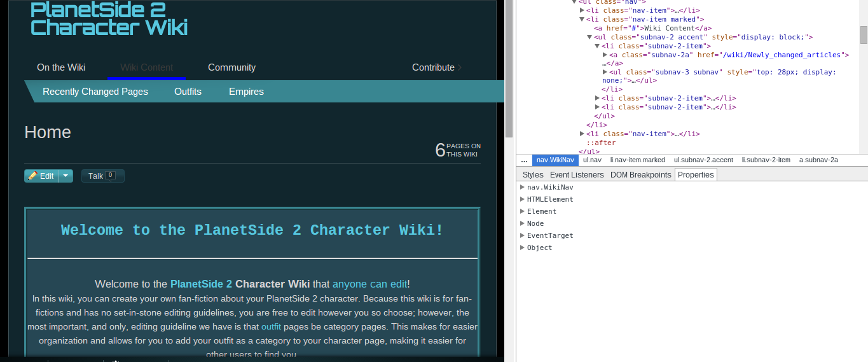
Task: Open the Community navigation menu
Action: click(231, 67)
